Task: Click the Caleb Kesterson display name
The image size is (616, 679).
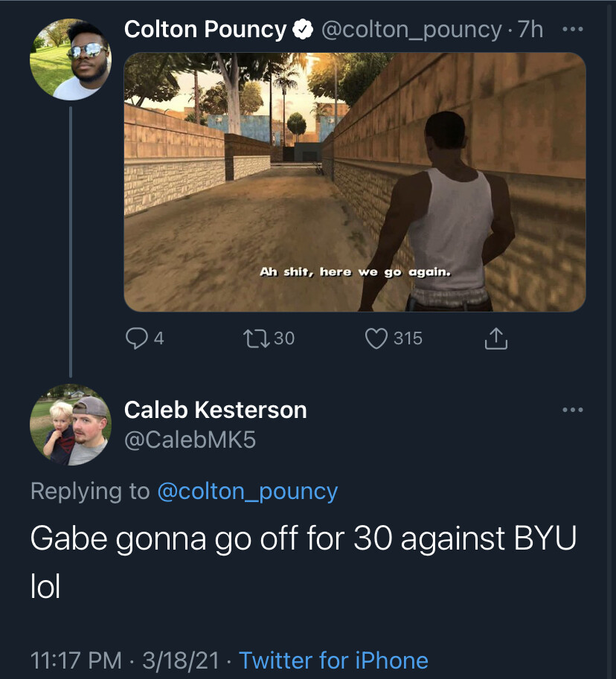Action: pos(215,410)
